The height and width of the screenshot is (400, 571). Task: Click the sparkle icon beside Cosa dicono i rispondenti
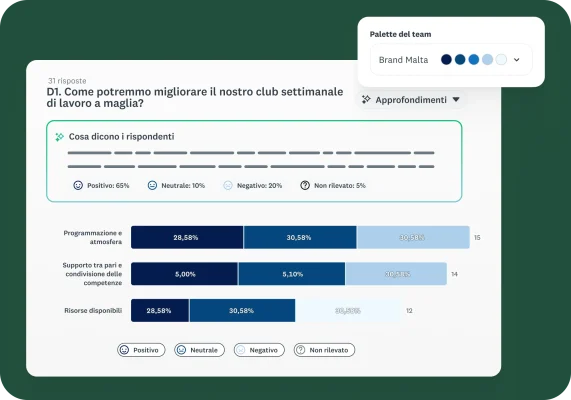[x=59, y=137]
